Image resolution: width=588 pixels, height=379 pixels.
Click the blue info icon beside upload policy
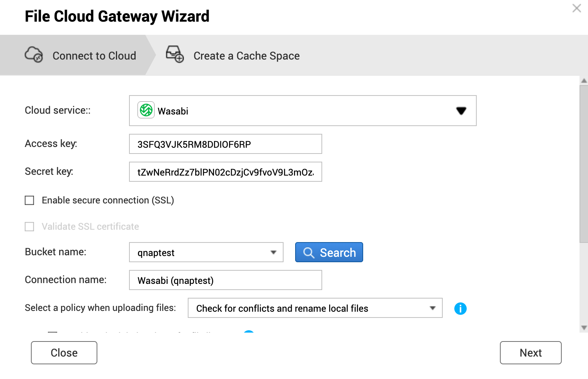pyautogui.click(x=460, y=308)
